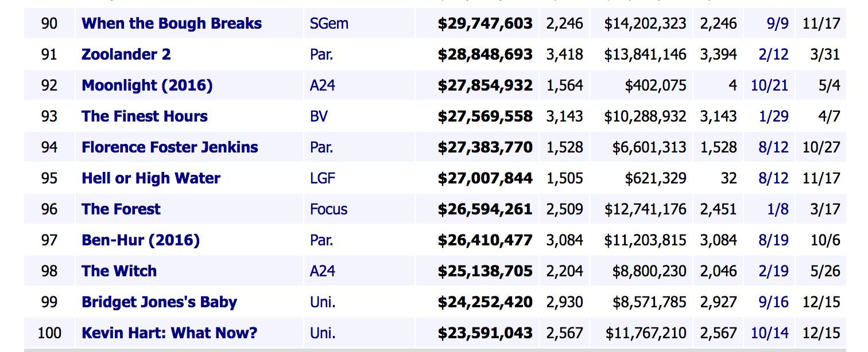Image resolution: width=868 pixels, height=352 pixels.
Task: Open Kevin Hart: What Now? link
Action: coord(169,333)
